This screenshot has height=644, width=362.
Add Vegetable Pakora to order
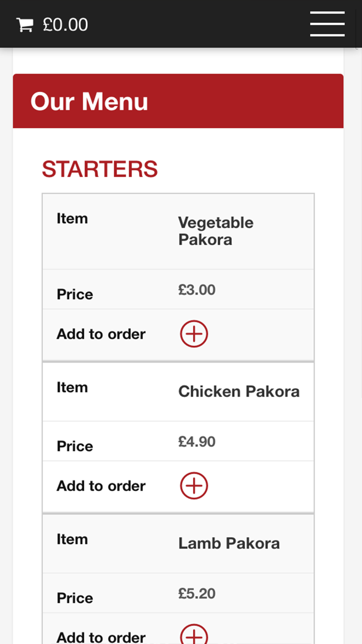point(194,334)
